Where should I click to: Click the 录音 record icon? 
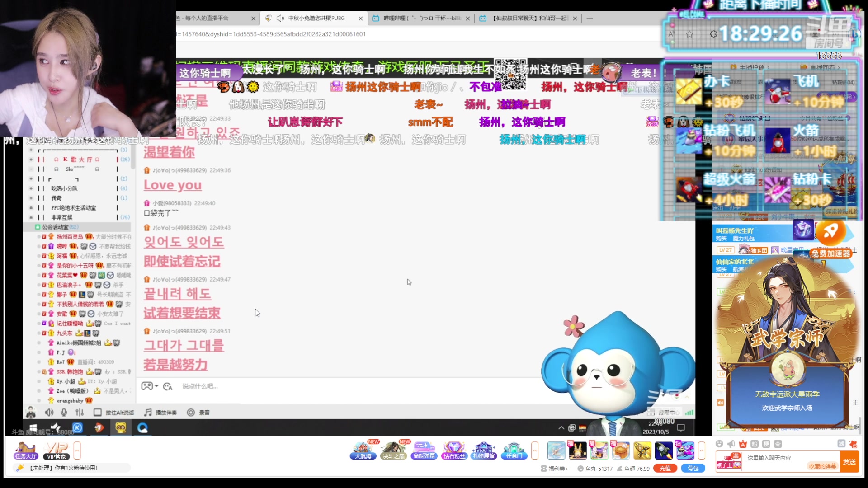pyautogui.click(x=198, y=413)
